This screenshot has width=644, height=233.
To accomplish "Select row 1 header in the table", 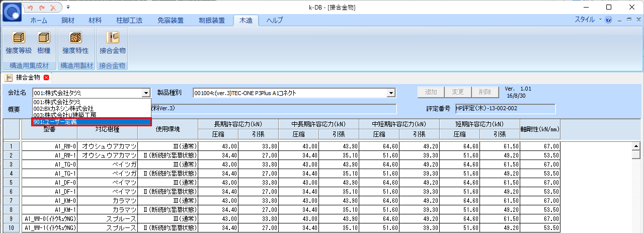I will tap(12, 146).
